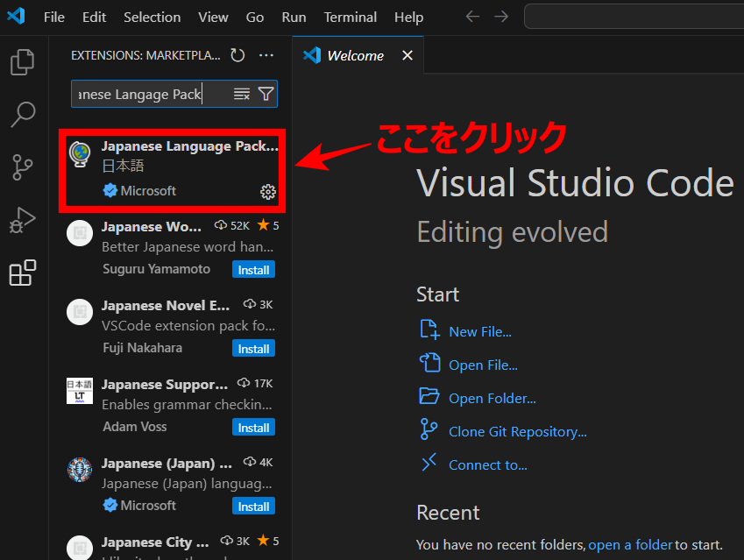Open the Search view in activity bar
The width and height of the screenshot is (744, 560).
tap(22, 115)
